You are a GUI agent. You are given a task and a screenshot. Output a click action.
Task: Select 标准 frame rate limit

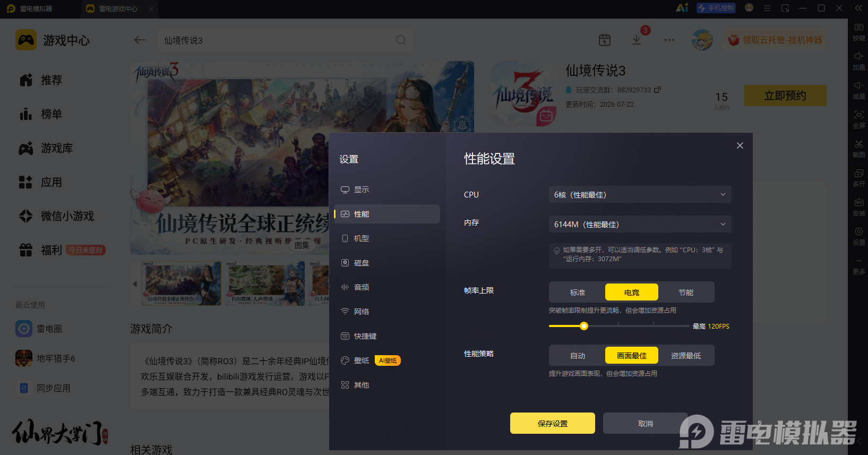tap(578, 292)
